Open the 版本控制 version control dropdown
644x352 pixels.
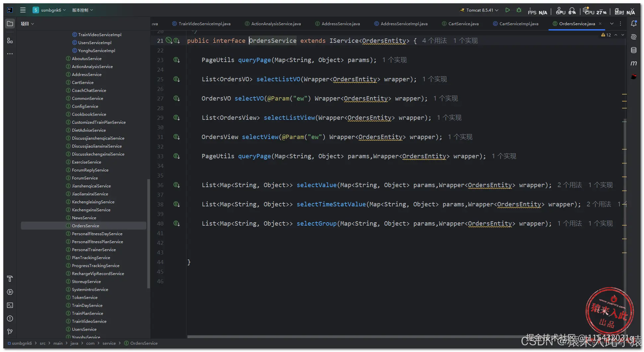pyautogui.click(x=83, y=10)
